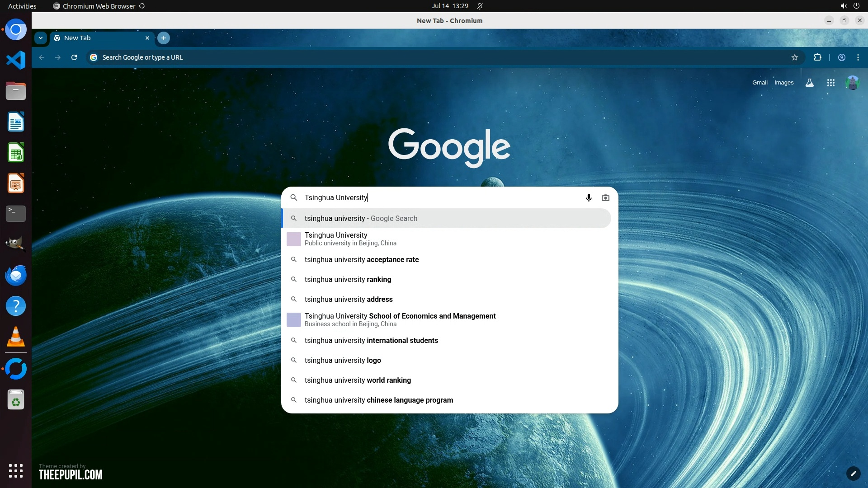868x488 pixels.
Task: Click the Customize Chromium pencil icon
Action: (x=853, y=474)
